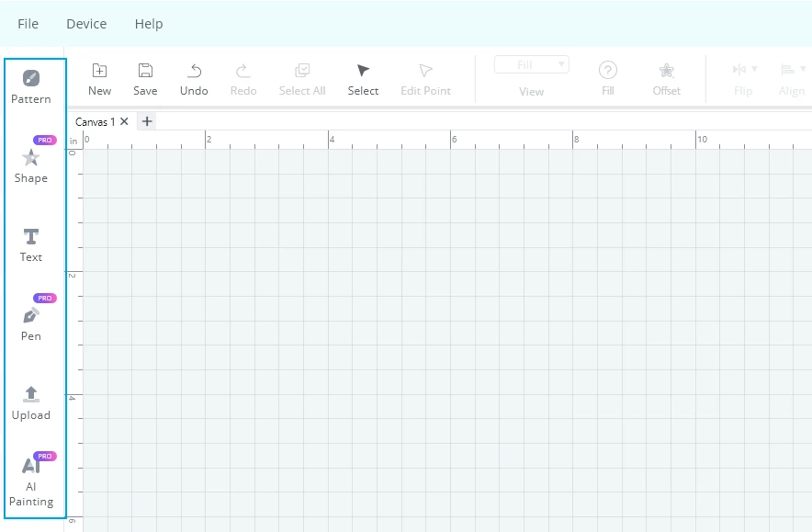Save the current project
This screenshot has height=532, width=812.
(x=145, y=79)
